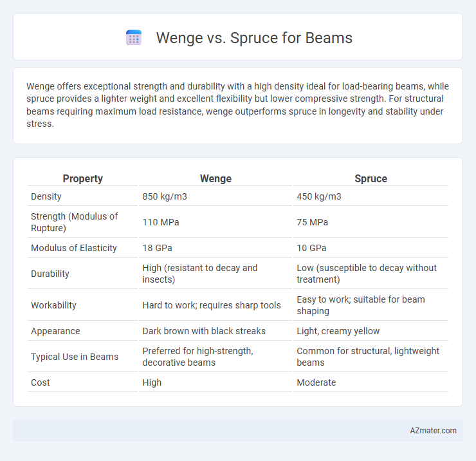Click the 'Workability' row label
This screenshot has height=461, width=476.
[x=53, y=305]
